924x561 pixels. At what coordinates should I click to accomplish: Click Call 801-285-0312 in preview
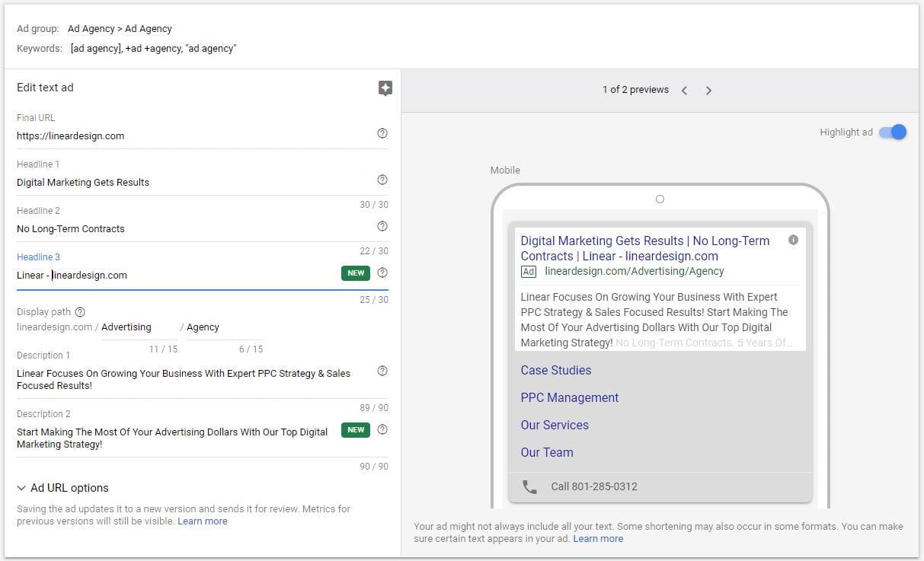[594, 487]
